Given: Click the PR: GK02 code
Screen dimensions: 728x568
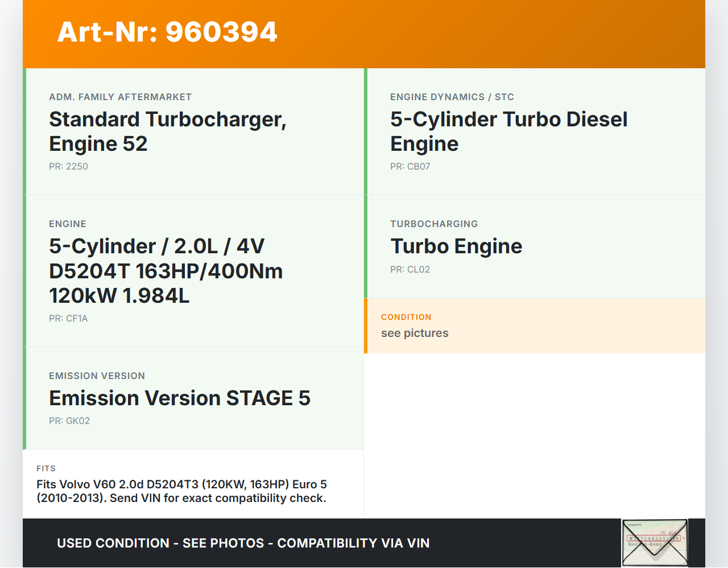Looking at the screenshot, I should [x=69, y=421].
